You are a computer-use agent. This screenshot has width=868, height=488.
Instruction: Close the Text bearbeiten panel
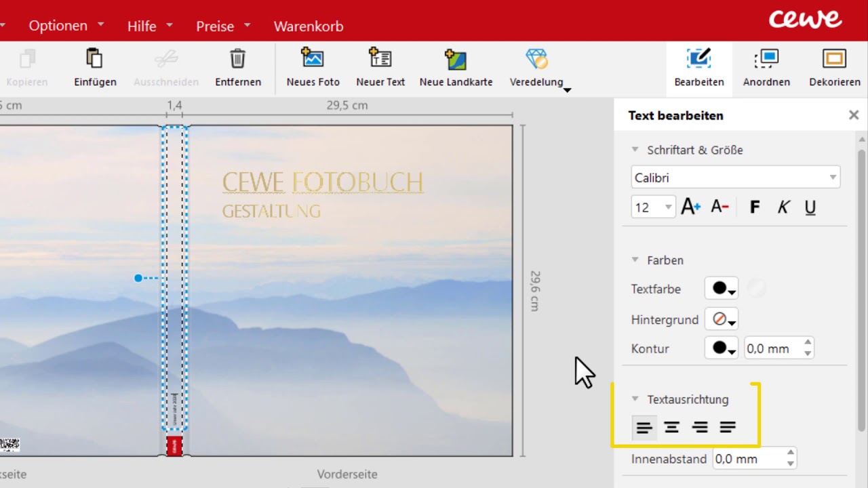coord(854,115)
